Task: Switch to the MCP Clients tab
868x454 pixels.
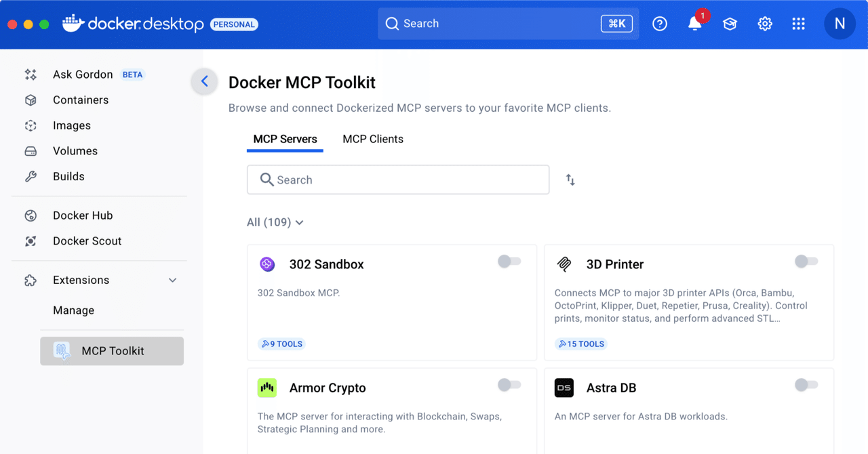Action: pos(372,139)
